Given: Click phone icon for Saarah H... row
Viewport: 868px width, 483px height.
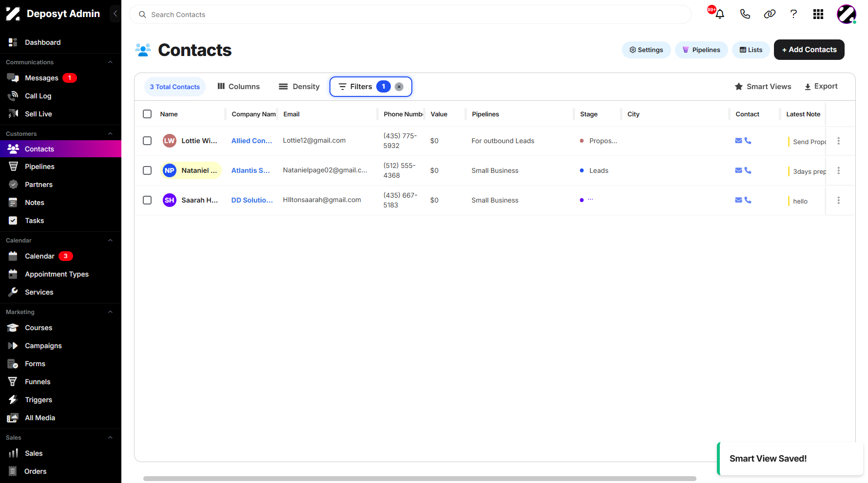Looking at the screenshot, I should coord(748,200).
